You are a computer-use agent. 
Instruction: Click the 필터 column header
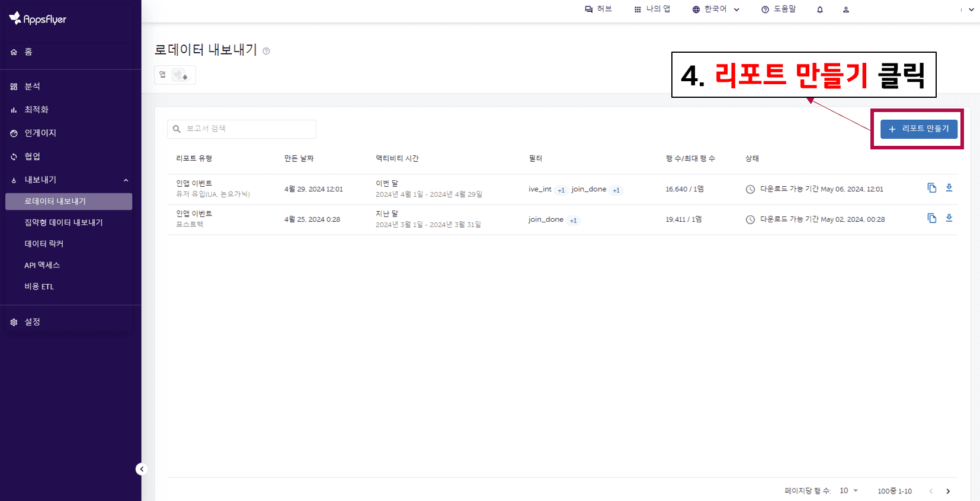coord(536,158)
